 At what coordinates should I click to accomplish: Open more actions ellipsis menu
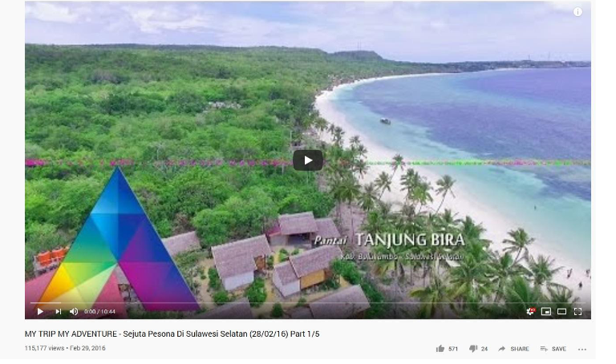582,349
